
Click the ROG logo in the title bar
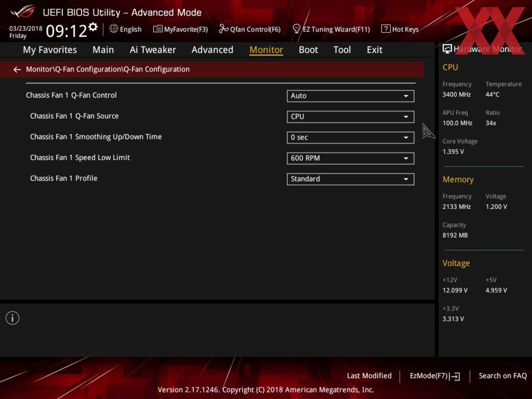coord(22,12)
